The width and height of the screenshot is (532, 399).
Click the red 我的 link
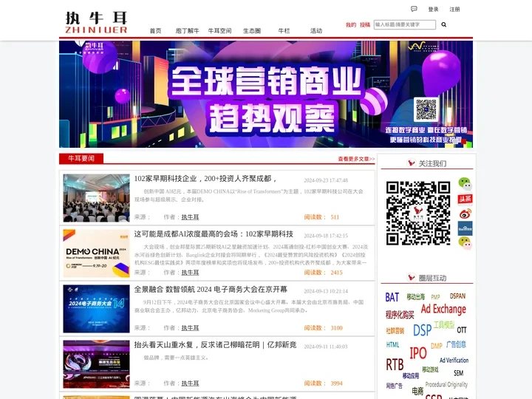click(351, 25)
